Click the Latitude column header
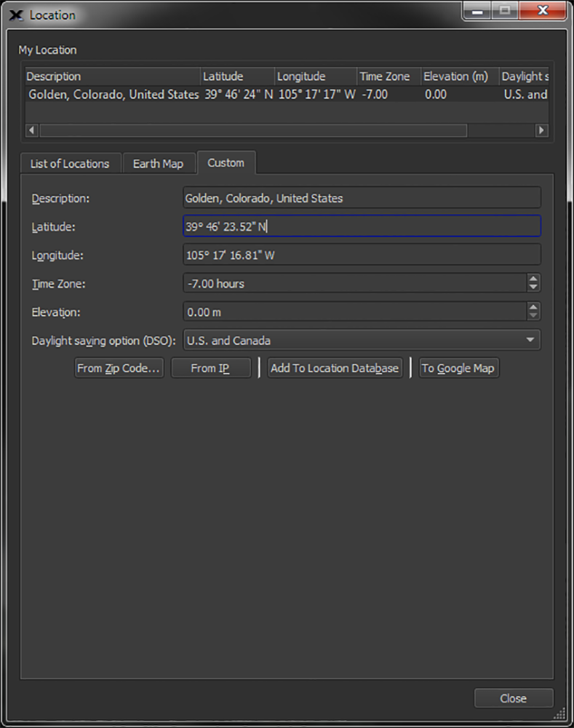The height and width of the screenshot is (728, 574). point(237,76)
